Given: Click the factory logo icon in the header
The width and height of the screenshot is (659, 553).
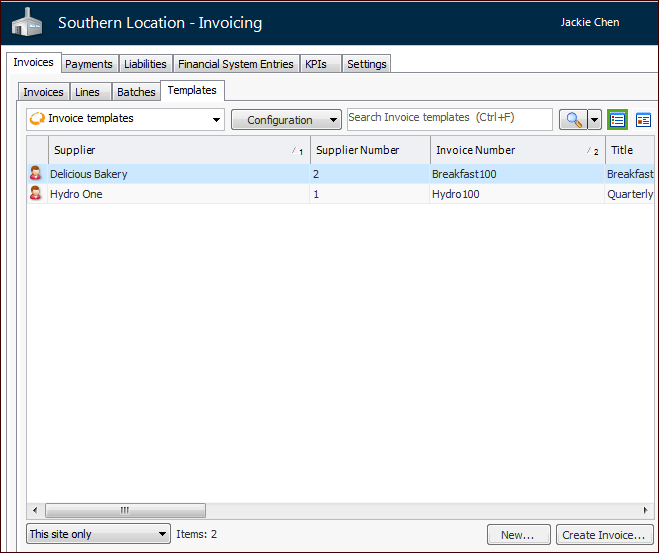Looking at the screenshot, I should [27, 22].
